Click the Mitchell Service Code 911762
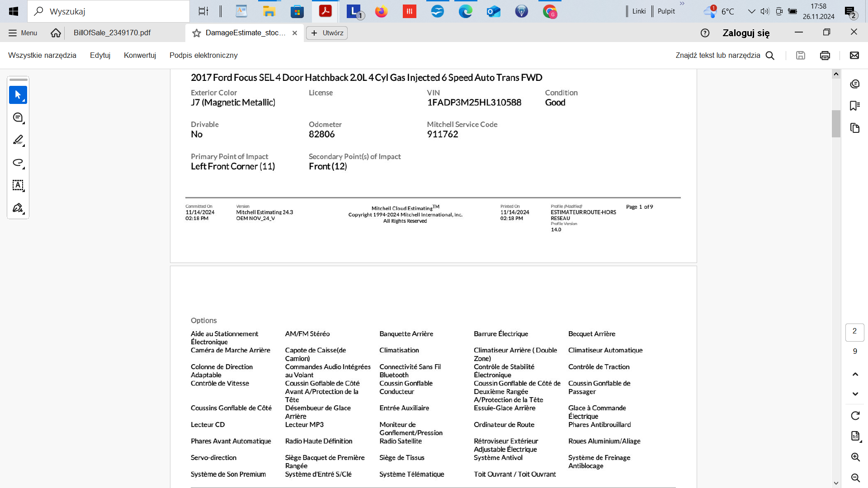This screenshot has width=868, height=488. [x=443, y=134]
